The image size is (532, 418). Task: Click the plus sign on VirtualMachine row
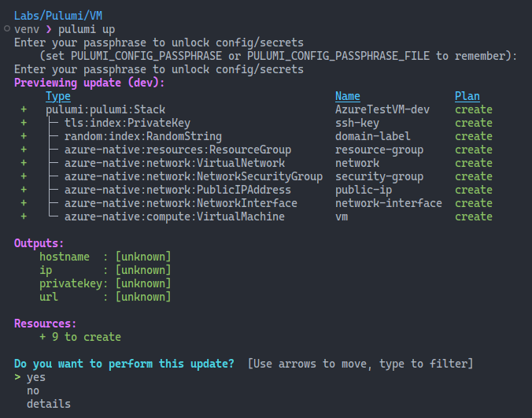point(24,216)
